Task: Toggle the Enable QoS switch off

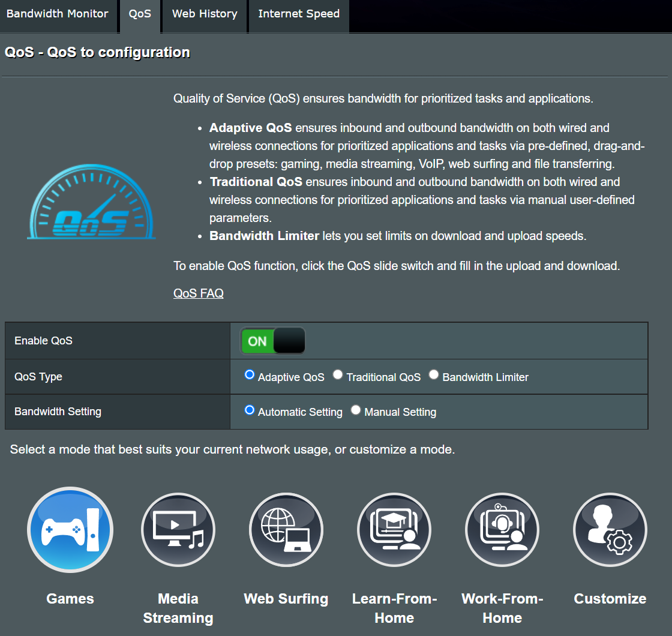Action: (x=273, y=341)
